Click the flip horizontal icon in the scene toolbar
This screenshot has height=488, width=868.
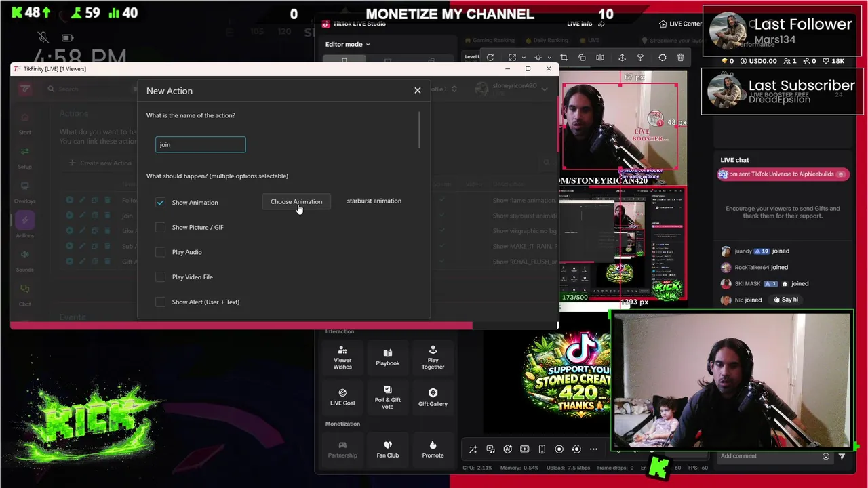tap(600, 58)
